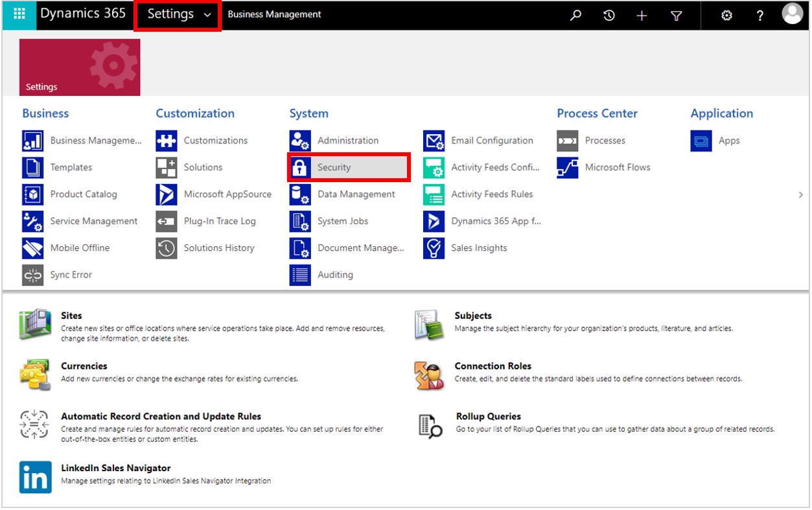Open Business Management icon under Business
Screen dimensions: 812x510
click(x=33, y=141)
